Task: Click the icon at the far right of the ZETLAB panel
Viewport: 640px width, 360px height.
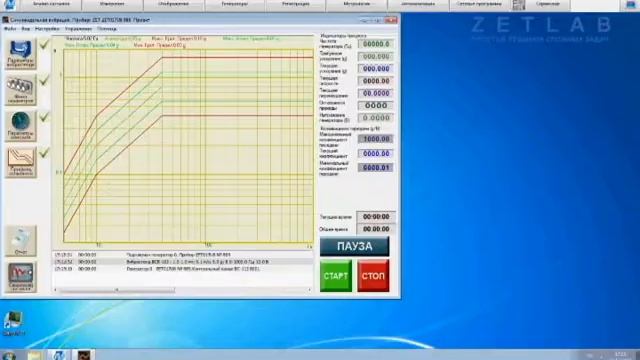Action: [631, 4]
